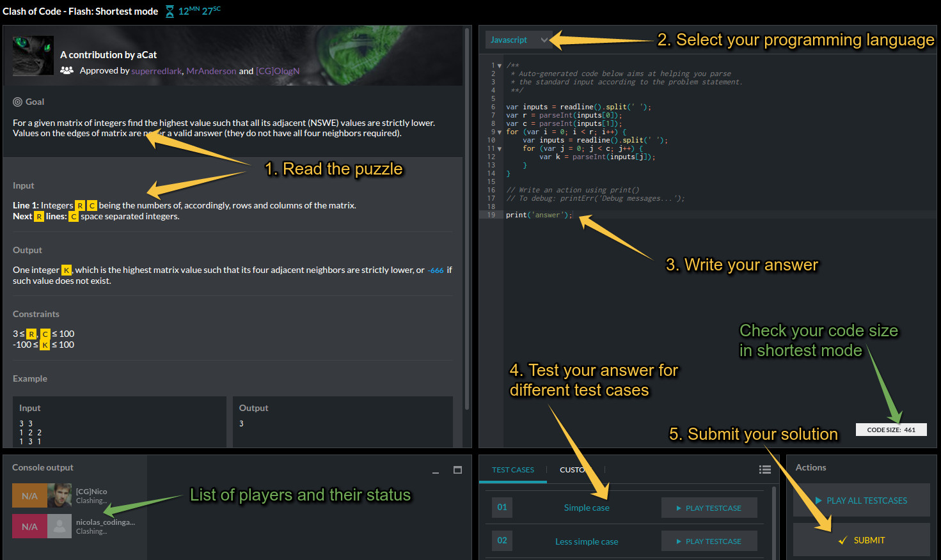Click nicolas_codinga's default avatar icon

[59, 526]
